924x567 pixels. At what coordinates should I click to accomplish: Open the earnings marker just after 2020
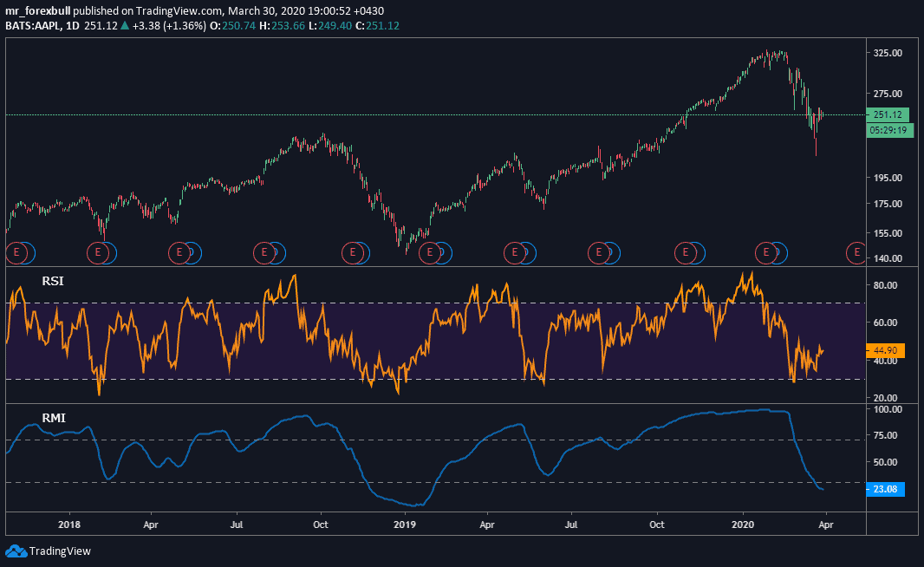point(766,252)
